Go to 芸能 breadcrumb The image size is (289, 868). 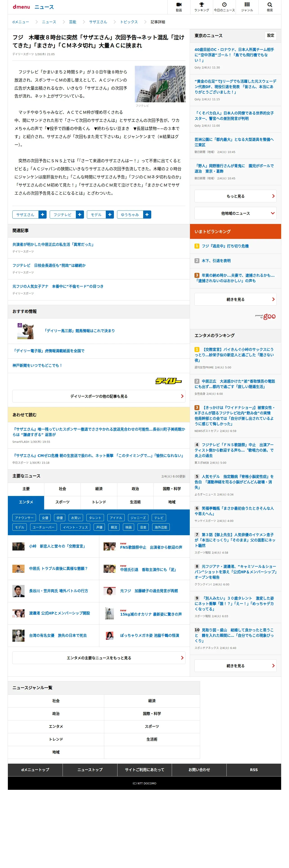(72, 22)
